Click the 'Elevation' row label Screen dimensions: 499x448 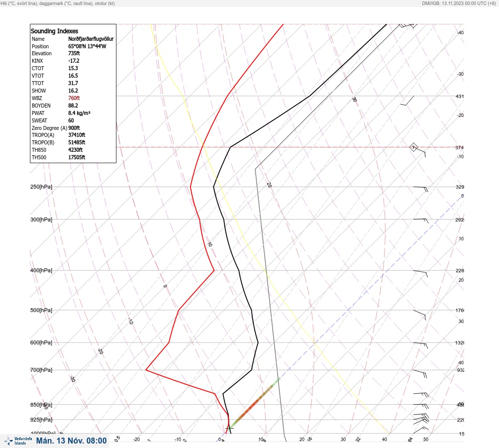tap(41, 53)
